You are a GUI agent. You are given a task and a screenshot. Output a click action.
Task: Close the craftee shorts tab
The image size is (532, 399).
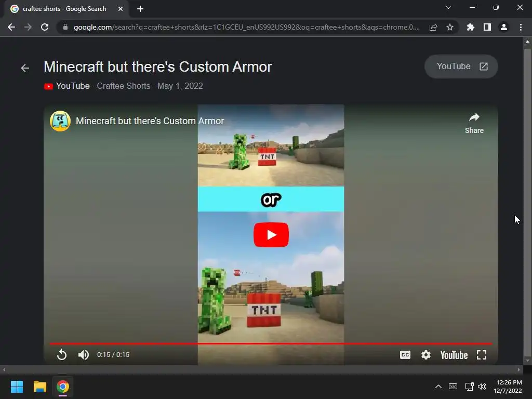click(x=120, y=9)
